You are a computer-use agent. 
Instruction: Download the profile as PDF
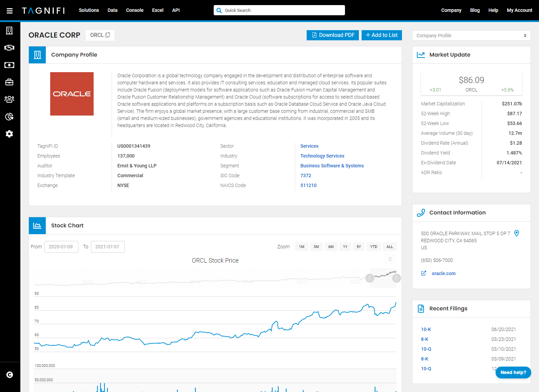[333, 35]
